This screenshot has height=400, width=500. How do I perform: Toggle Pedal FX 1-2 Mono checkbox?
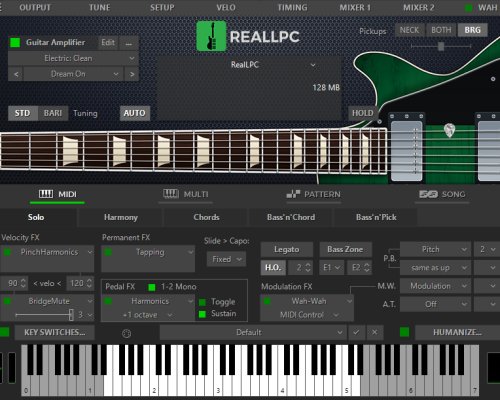(152, 287)
